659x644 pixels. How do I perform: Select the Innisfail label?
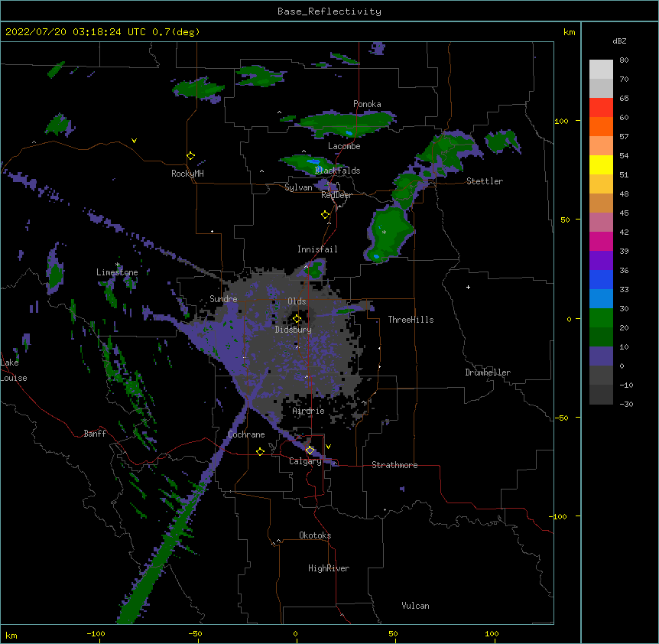click(317, 249)
